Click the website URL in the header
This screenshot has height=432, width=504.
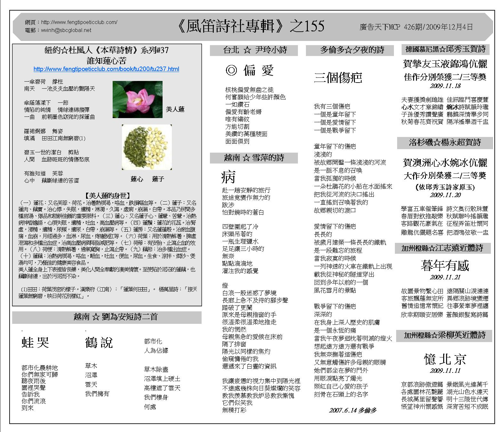[x=79, y=22]
